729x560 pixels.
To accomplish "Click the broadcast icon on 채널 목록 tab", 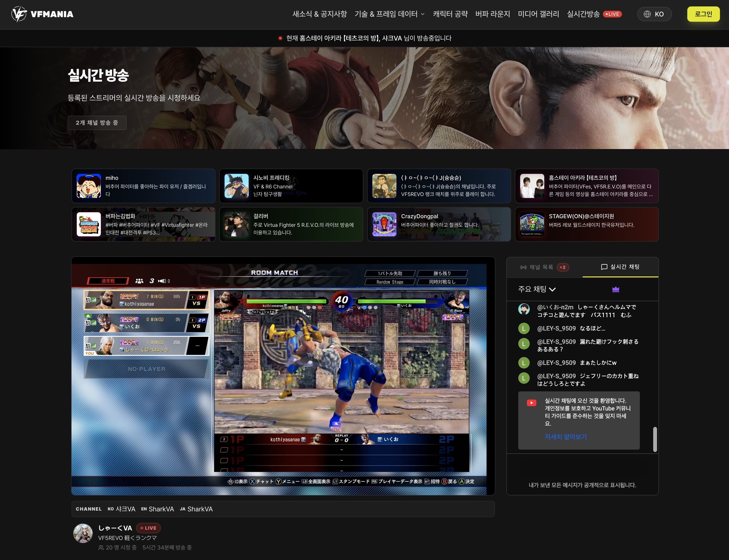I will (x=524, y=267).
